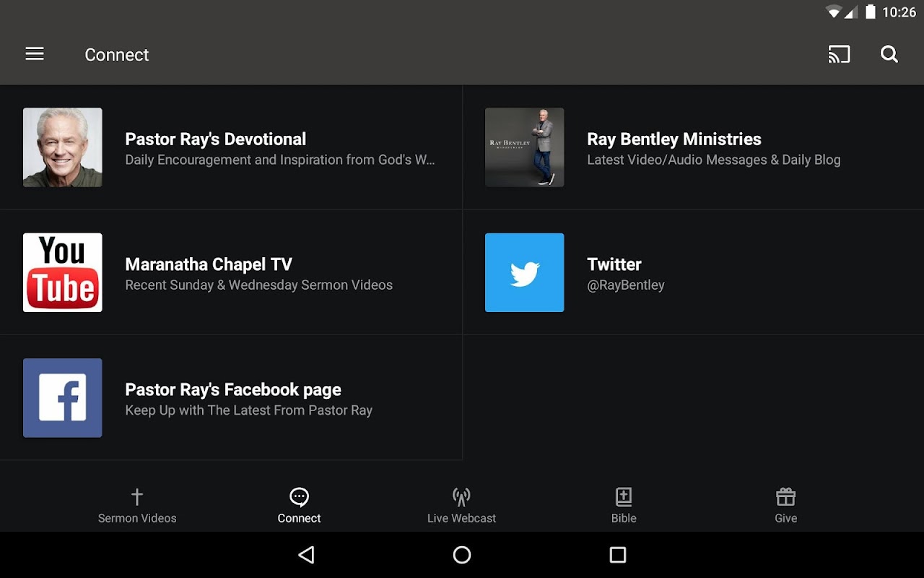Click 'Daily Encouragement and Inspiration' subtitle

pyautogui.click(x=280, y=160)
